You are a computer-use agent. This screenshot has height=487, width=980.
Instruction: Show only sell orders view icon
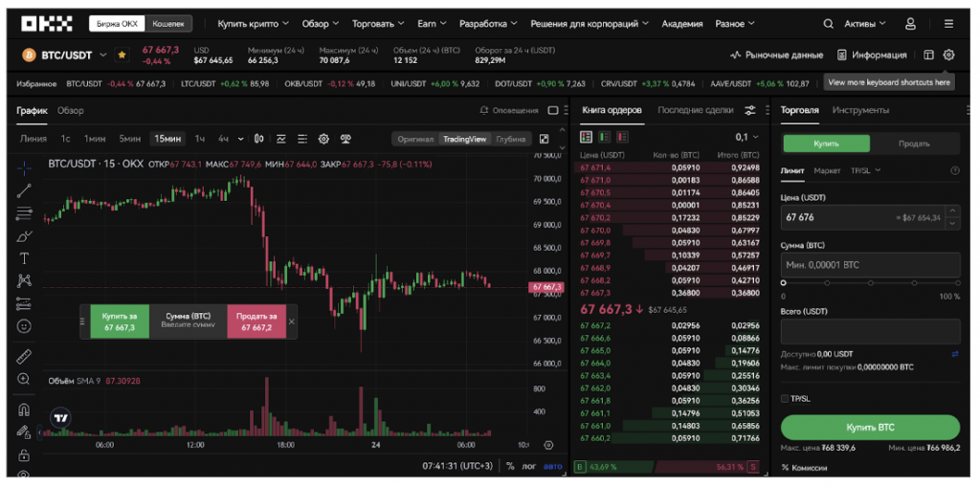(x=622, y=137)
